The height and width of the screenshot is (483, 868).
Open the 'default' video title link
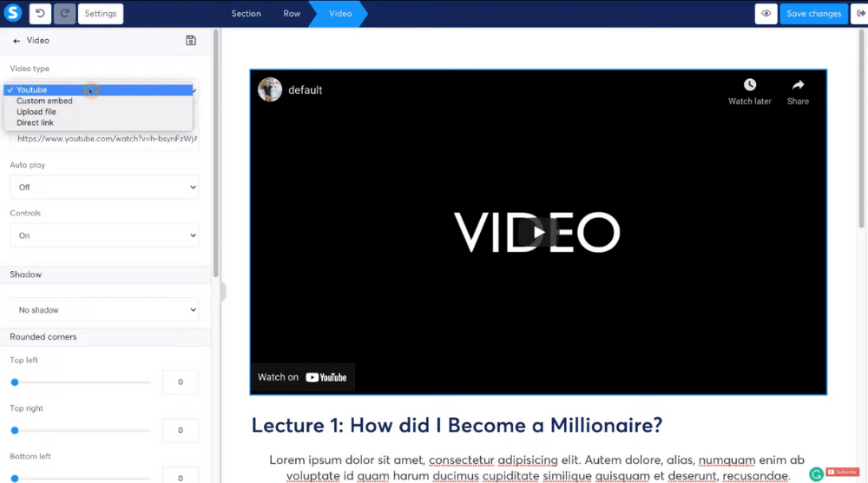pos(305,89)
